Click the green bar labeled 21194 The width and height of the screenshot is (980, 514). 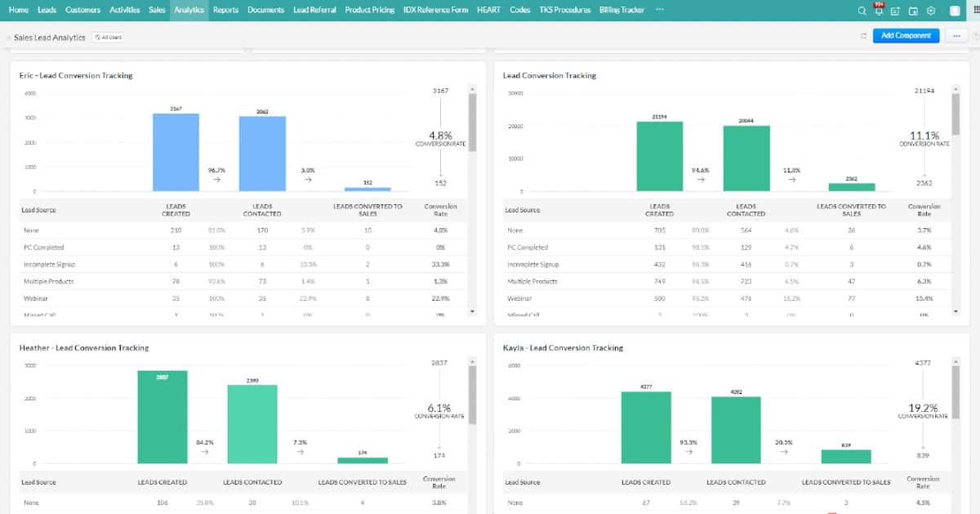coord(660,156)
